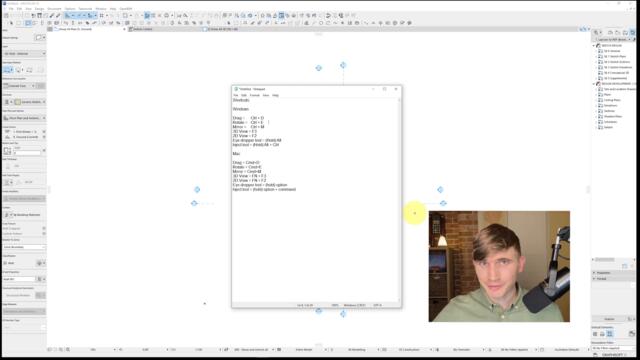Expand the Properties section in Navigator
This screenshot has height=360, width=640.
pyautogui.click(x=594, y=273)
